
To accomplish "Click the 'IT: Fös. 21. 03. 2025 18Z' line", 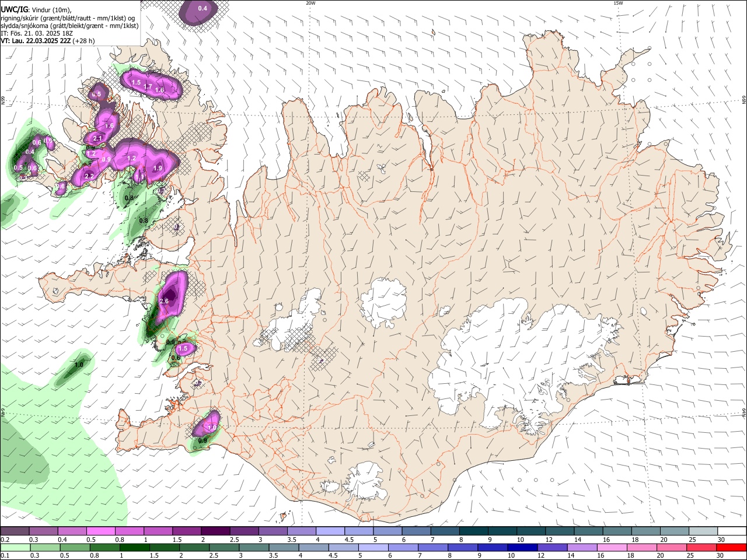I will coord(36,33).
